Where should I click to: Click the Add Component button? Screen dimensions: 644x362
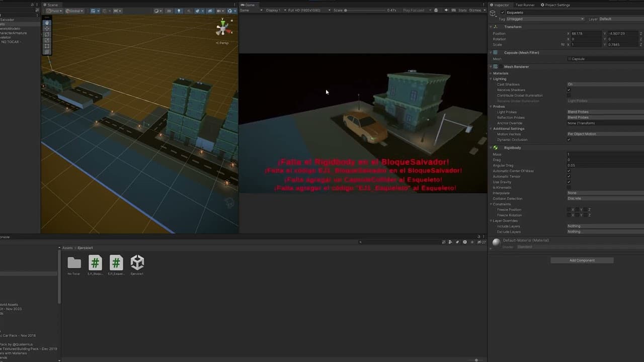(x=582, y=260)
